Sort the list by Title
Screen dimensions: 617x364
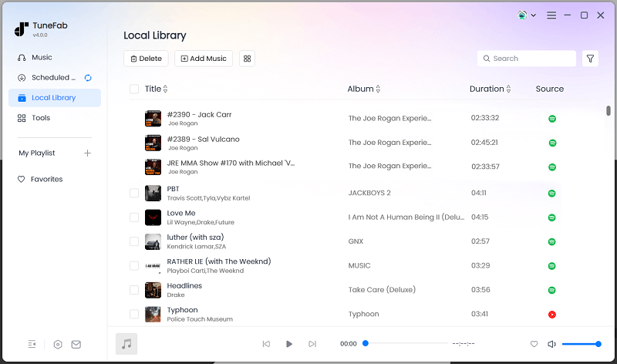[x=165, y=89]
